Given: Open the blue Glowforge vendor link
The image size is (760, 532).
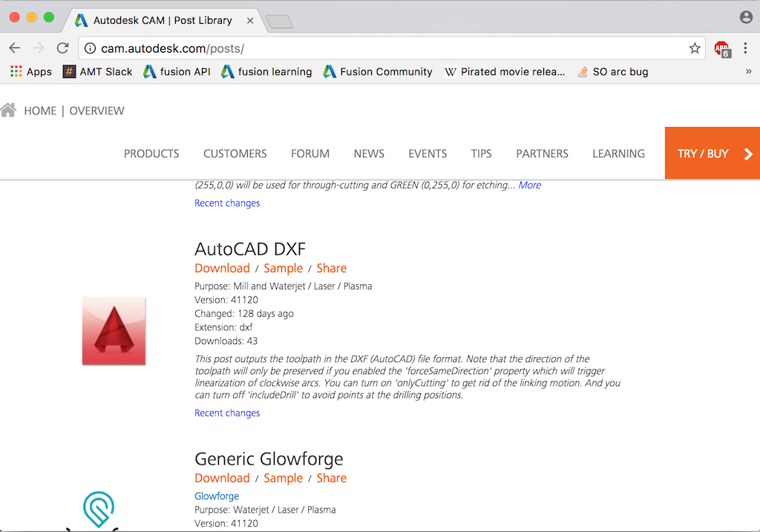Looking at the screenshot, I should point(217,496).
